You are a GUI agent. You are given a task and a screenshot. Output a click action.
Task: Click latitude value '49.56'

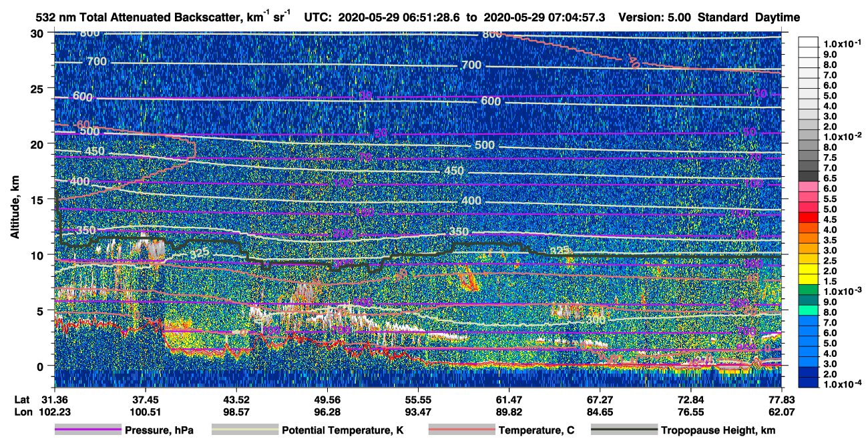click(x=327, y=400)
